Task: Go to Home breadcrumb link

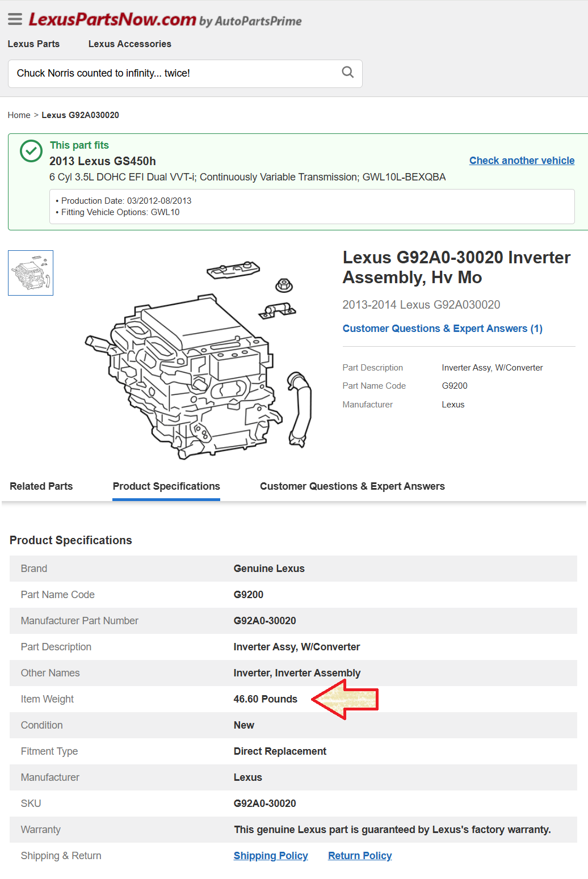Action: 19,115
